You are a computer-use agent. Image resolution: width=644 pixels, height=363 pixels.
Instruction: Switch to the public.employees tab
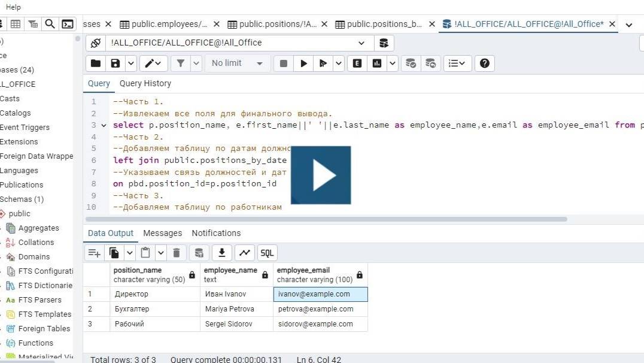(x=163, y=24)
